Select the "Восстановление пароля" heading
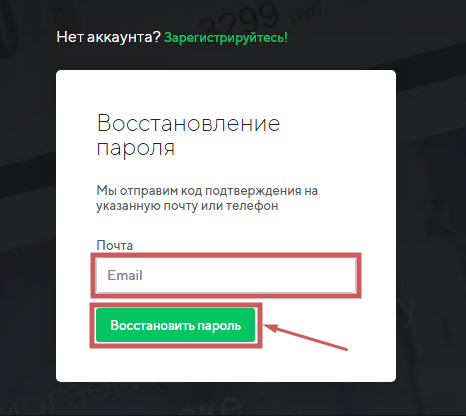Image resolution: width=466 pixels, height=416 pixels. [x=188, y=135]
